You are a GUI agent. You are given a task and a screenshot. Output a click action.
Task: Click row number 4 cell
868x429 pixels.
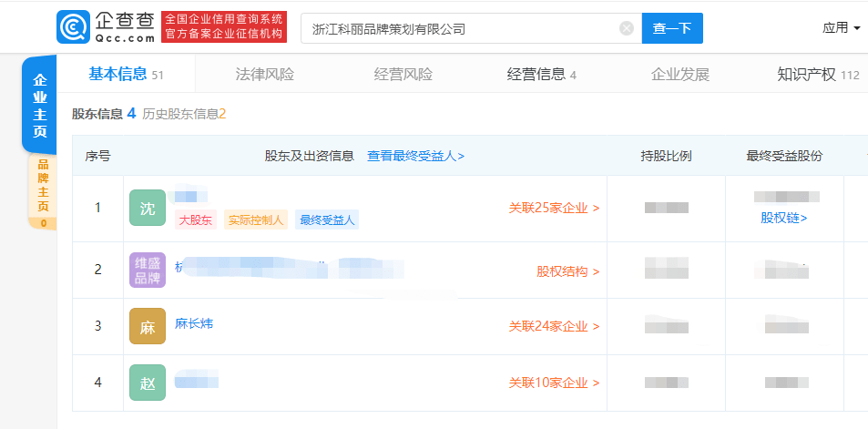tap(98, 383)
